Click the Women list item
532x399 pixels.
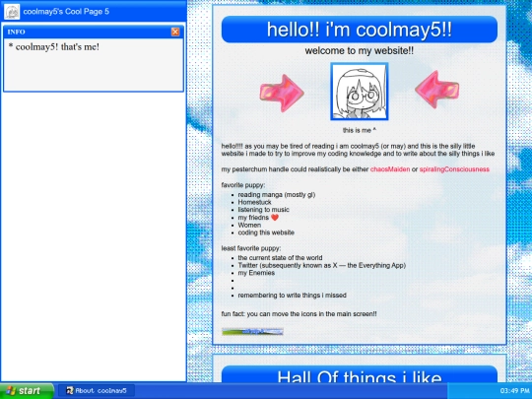point(249,225)
